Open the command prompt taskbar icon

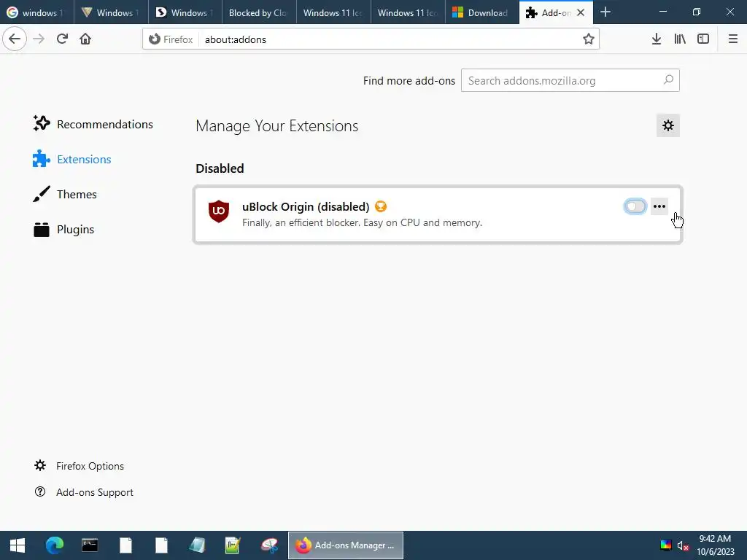90,545
